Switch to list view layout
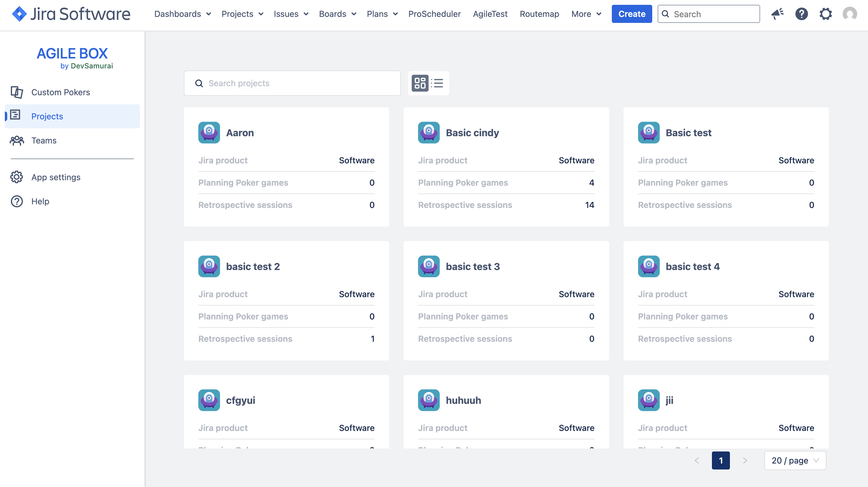Screen dimensions: 868x487 [x=437, y=83]
